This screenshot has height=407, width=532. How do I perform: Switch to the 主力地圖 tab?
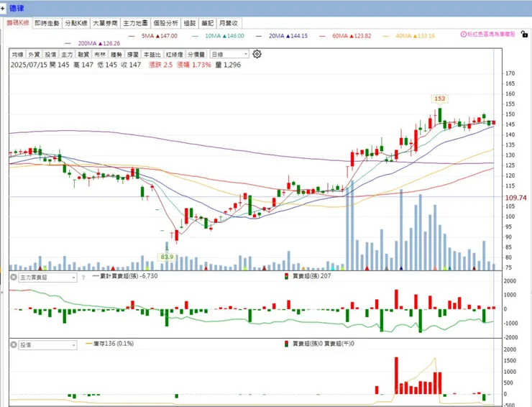coord(135,23)
